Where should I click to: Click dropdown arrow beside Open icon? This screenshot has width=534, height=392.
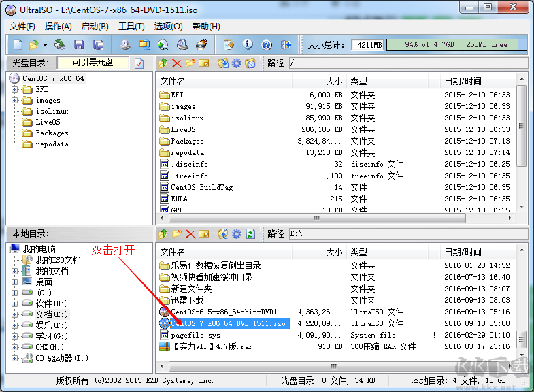click(45, 45)
